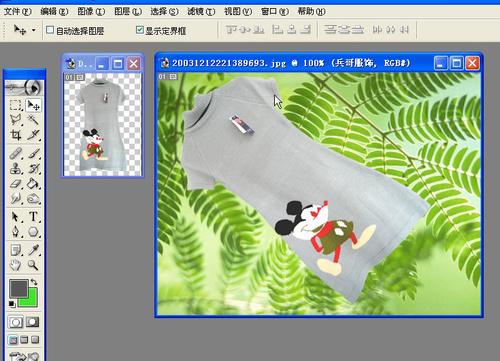Open the 窗口(W) menu
The image size is (500, 361).
(275, 12)
